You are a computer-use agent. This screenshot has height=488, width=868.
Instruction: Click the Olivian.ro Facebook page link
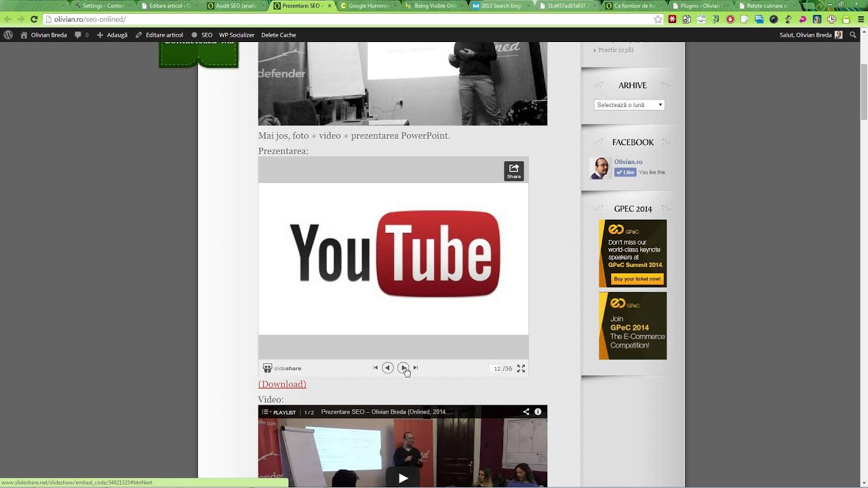coord(628,162)
